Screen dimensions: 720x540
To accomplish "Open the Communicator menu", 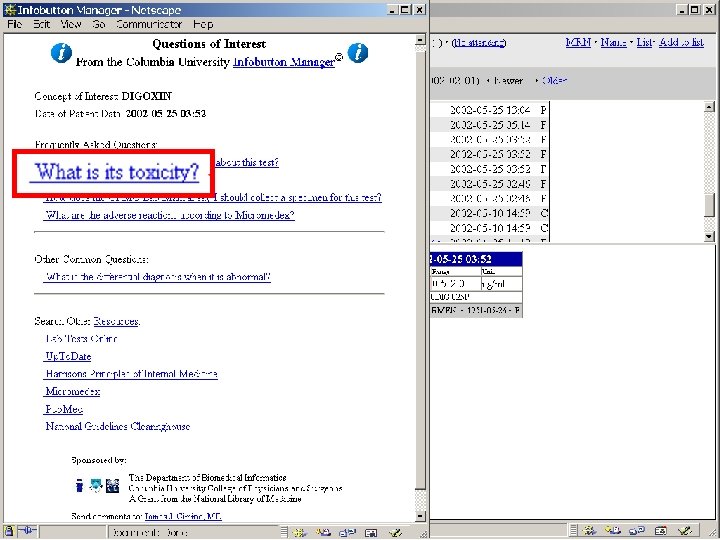I will pos(149,24).
